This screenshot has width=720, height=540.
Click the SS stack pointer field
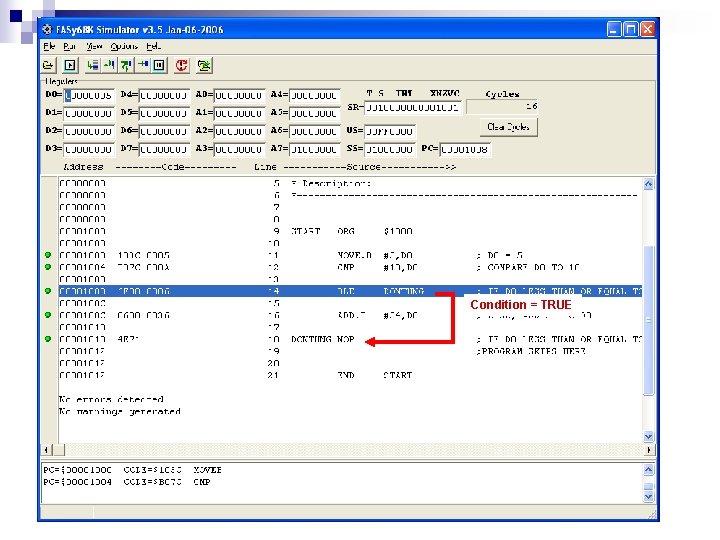click(390, 149)
